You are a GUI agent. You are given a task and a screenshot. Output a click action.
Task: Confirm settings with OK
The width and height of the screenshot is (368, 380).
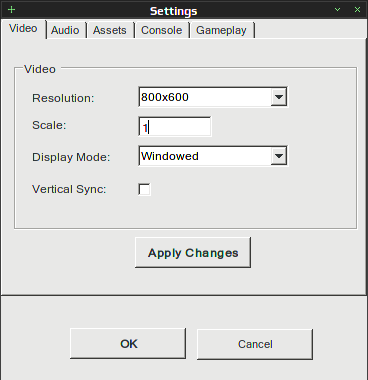tap(128, 344)
